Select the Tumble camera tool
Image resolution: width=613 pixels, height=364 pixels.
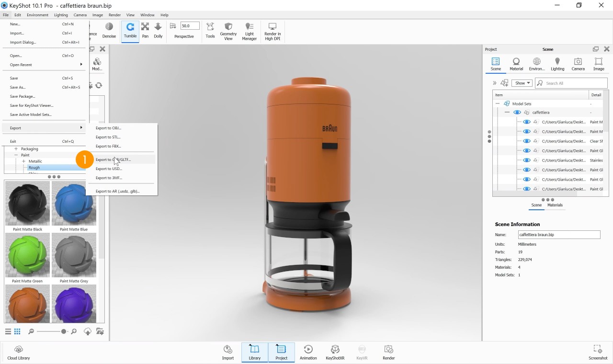[130, 31]
